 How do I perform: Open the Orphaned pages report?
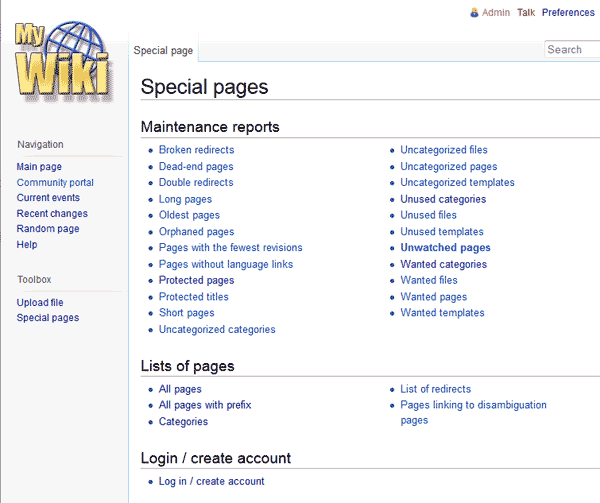tap(196, 232)
